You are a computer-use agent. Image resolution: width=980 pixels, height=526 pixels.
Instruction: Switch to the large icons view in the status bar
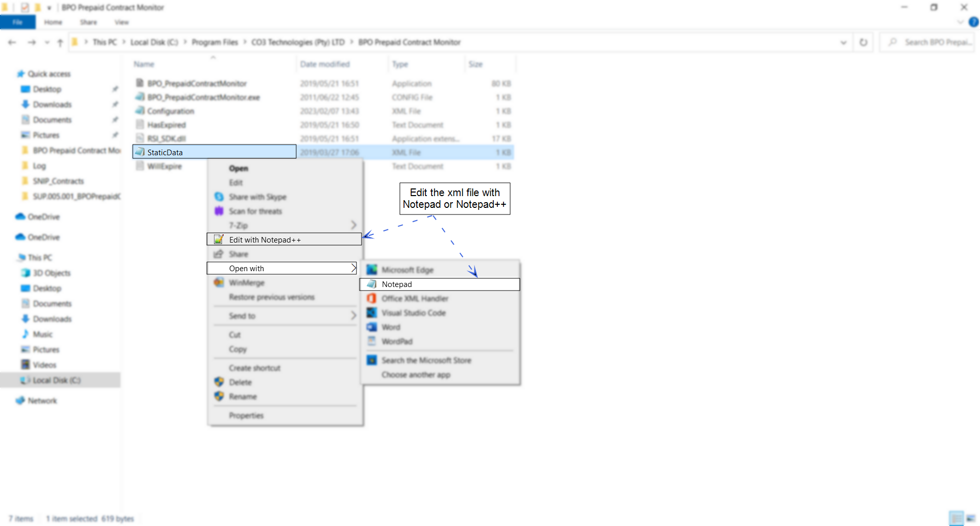coord(971,518)
